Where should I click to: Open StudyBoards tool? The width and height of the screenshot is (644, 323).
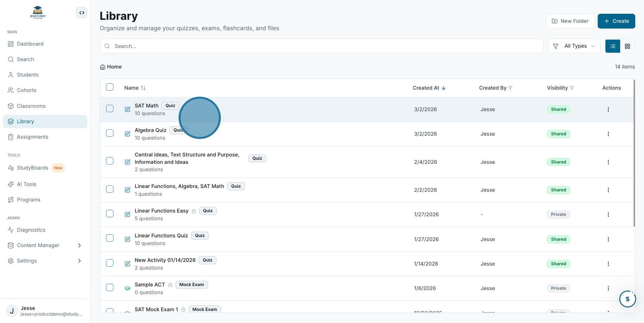pos(45,168)
